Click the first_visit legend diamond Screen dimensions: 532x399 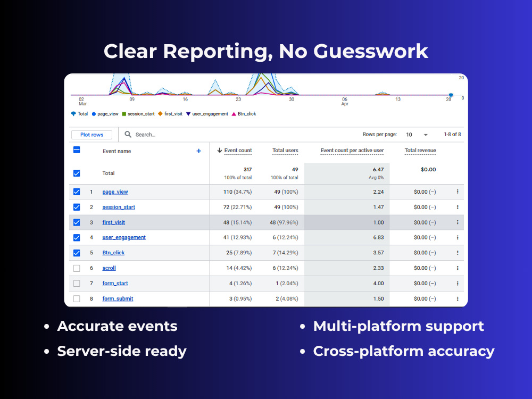coord(161,114)
